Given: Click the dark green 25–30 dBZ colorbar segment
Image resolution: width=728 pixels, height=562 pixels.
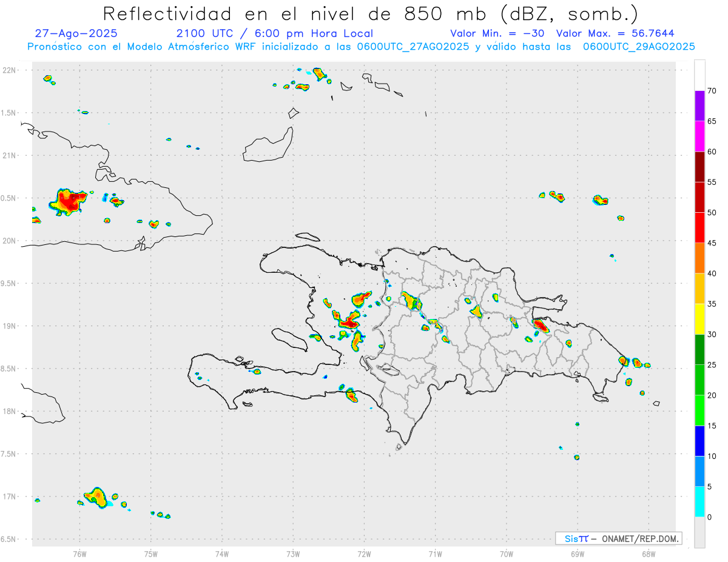Looking at the screenshot, I should 699,349.
